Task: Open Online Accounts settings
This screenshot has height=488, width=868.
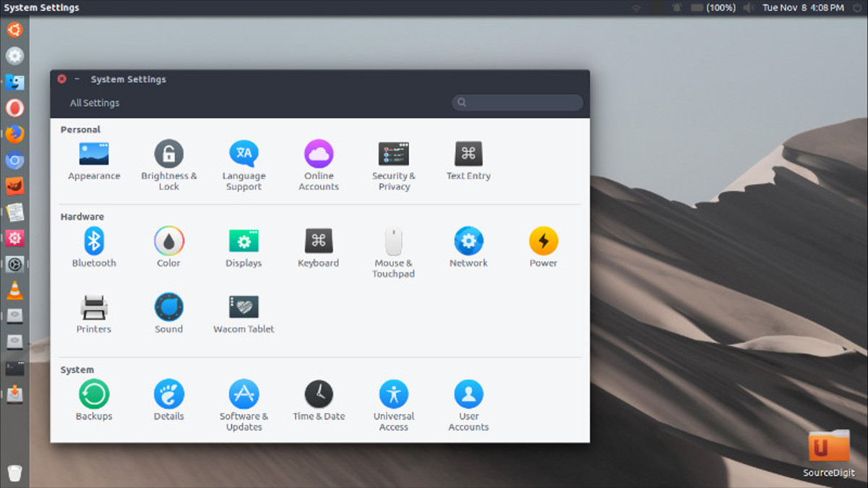Action: tap(319, 165)
